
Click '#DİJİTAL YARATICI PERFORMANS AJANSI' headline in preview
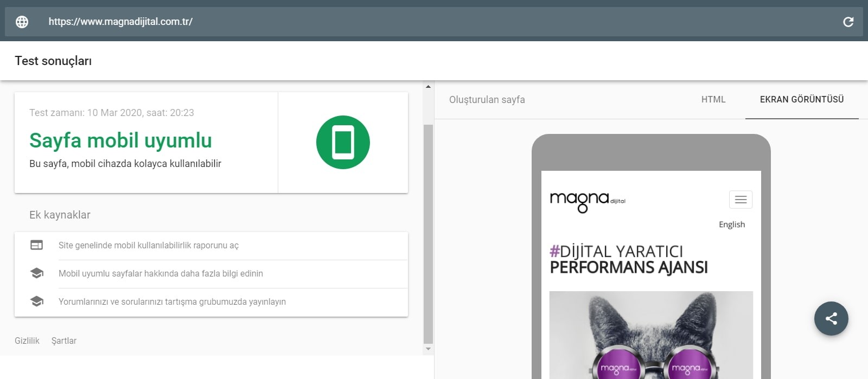[629, 259]
